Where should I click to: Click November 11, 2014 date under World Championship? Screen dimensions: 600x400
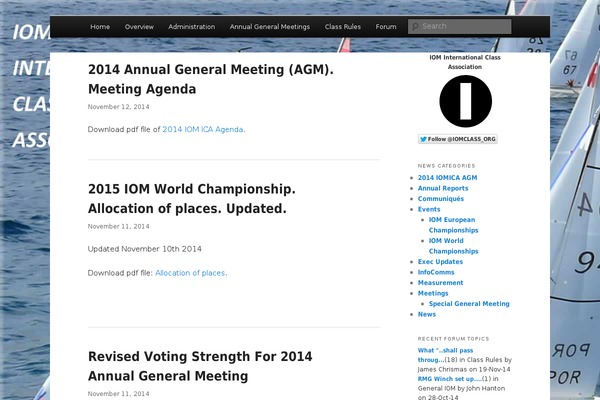click(119, 226)
